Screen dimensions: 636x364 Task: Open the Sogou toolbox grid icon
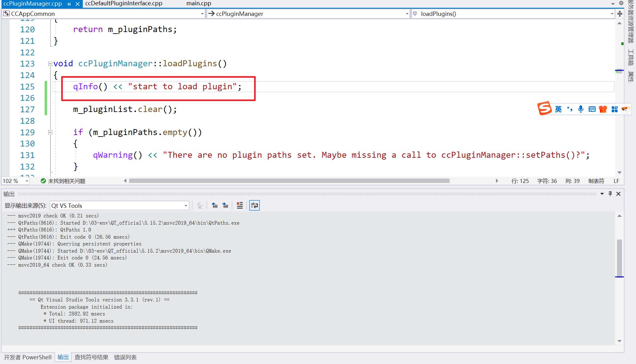click(615, 109)
